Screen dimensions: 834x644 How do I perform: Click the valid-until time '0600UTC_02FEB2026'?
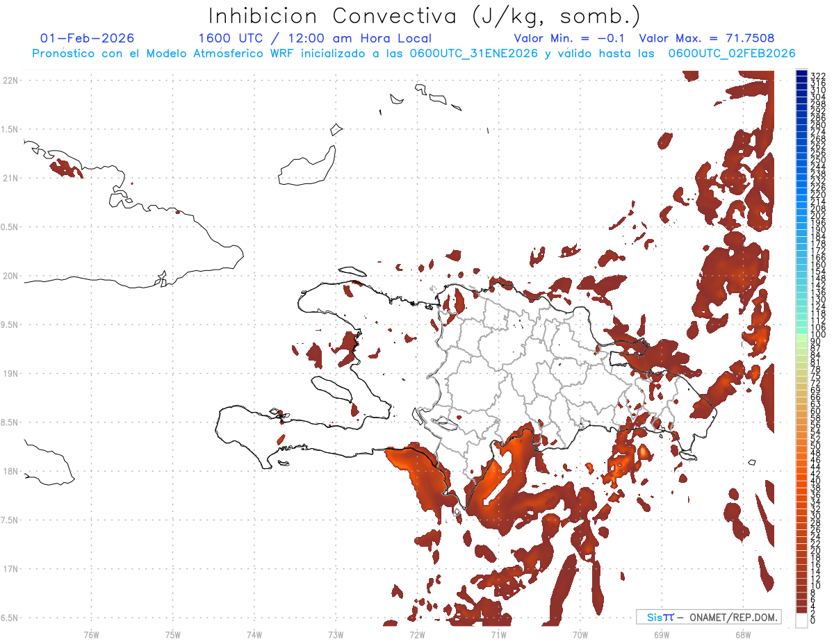[732, 53]
